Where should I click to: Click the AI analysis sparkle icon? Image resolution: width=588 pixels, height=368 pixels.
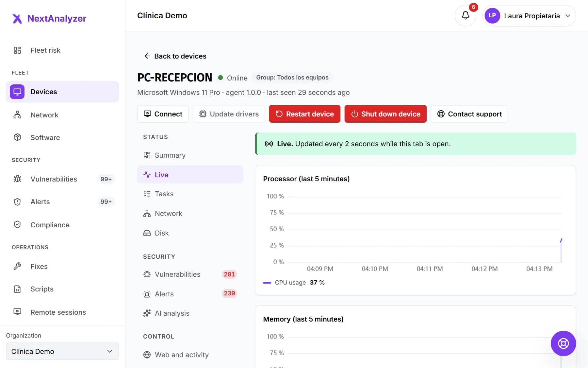pyautogui.click(x=147, y=313)
